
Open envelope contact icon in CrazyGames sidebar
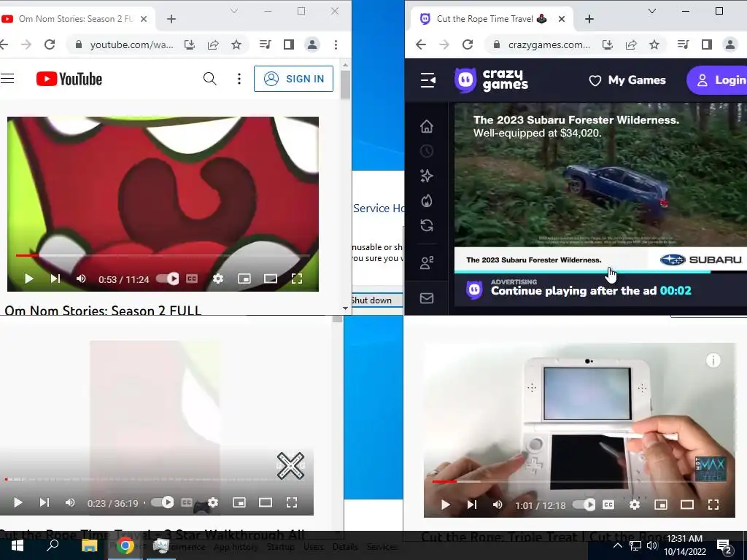pyautogui.click(x=427, y=298)
